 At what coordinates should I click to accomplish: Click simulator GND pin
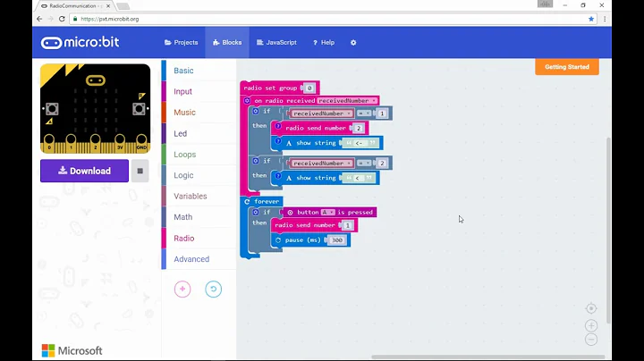click(x=141, y=139)
